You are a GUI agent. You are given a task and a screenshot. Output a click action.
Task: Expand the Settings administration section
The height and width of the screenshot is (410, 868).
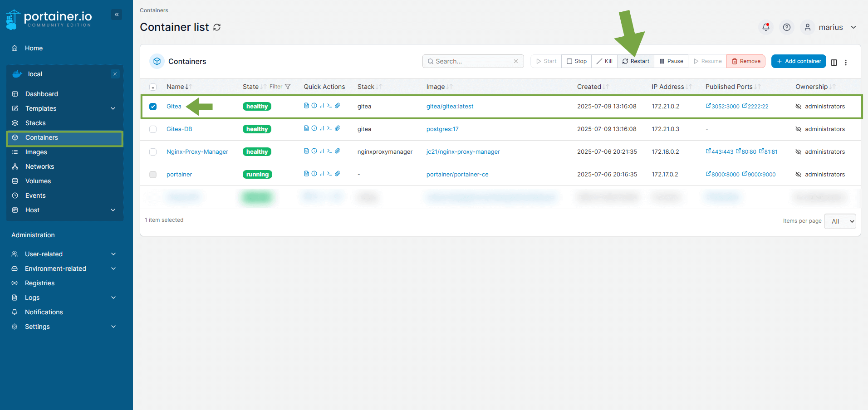[x=64, y=327]
